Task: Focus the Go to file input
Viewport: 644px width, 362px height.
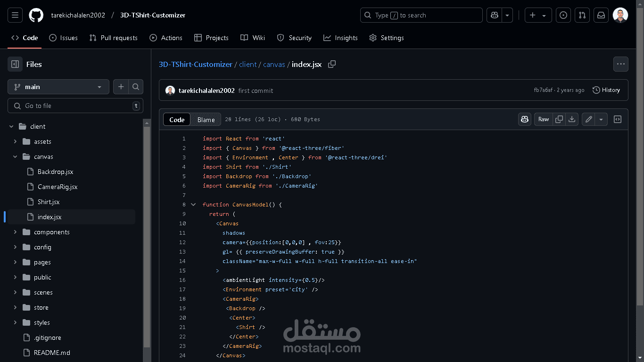Action: tap(75, 106)
